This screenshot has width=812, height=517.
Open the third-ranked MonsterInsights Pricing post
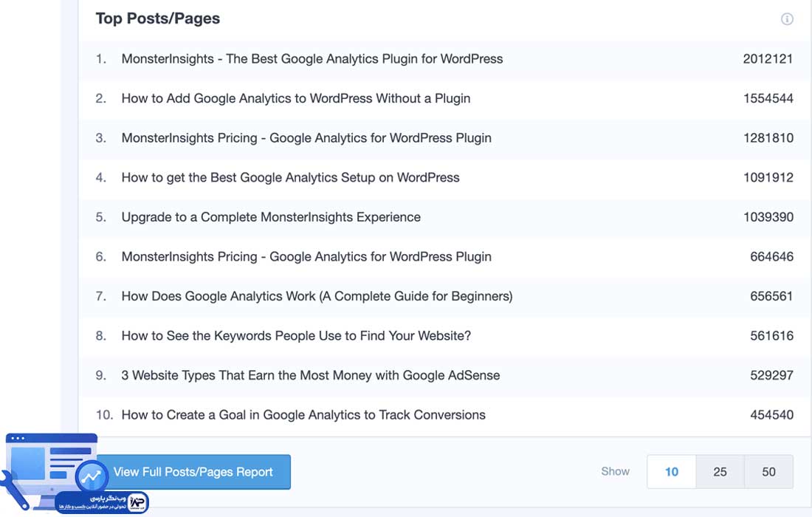click(x=306, y=138)
